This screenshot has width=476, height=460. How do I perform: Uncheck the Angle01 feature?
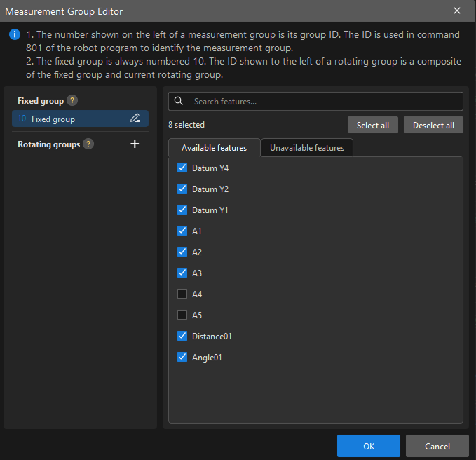coord(182,357)
